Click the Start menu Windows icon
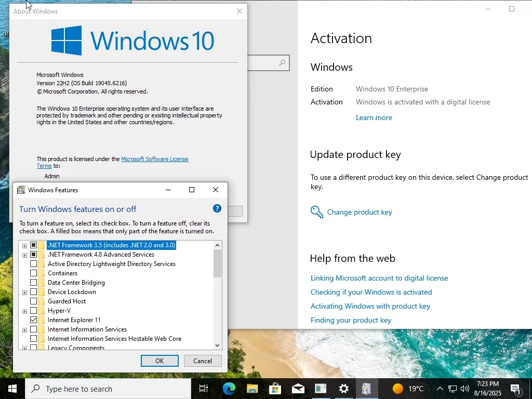532x399 pixels. (x=12, y=389)
